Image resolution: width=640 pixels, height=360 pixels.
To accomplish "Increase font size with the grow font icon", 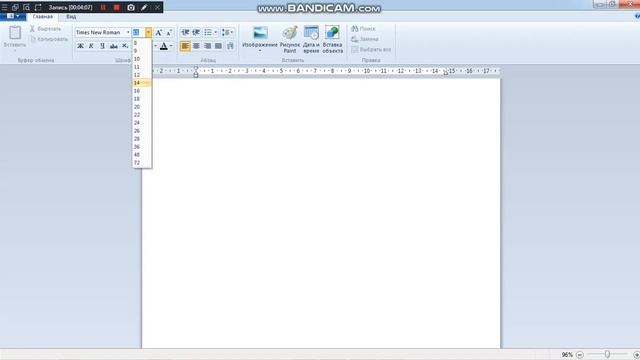I will pyautogui.click(x=159, y=32).
